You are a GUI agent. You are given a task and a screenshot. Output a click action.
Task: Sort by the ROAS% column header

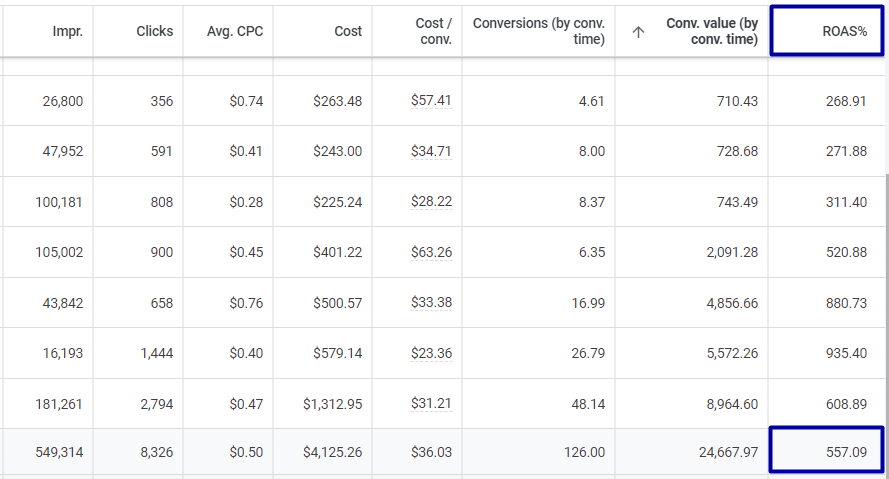pyautogui.click(x=845, y=31)
